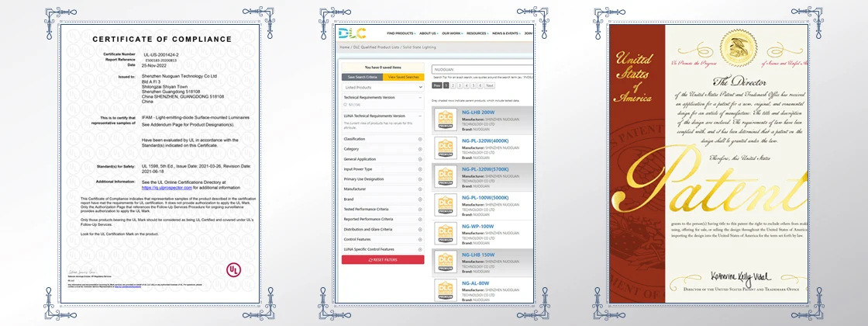The image size is (868, 326).
Task: Expand the LUNA Specific Control Features filter
Action: point(420,249)
